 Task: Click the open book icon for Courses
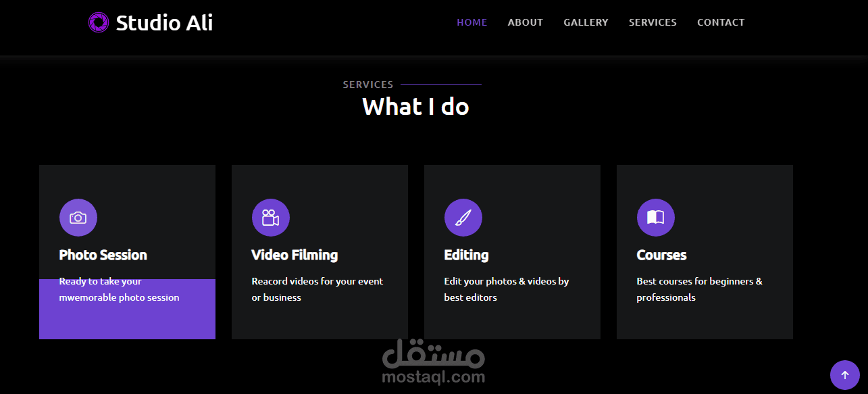[x=656, y=218]
